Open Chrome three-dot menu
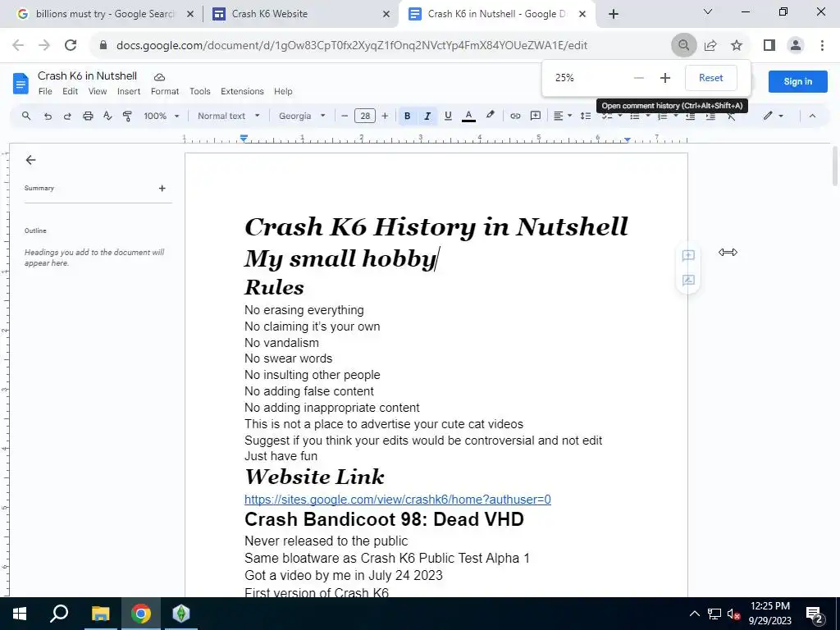The height and width of the screenshot is (630, 840). coord(822,46)
